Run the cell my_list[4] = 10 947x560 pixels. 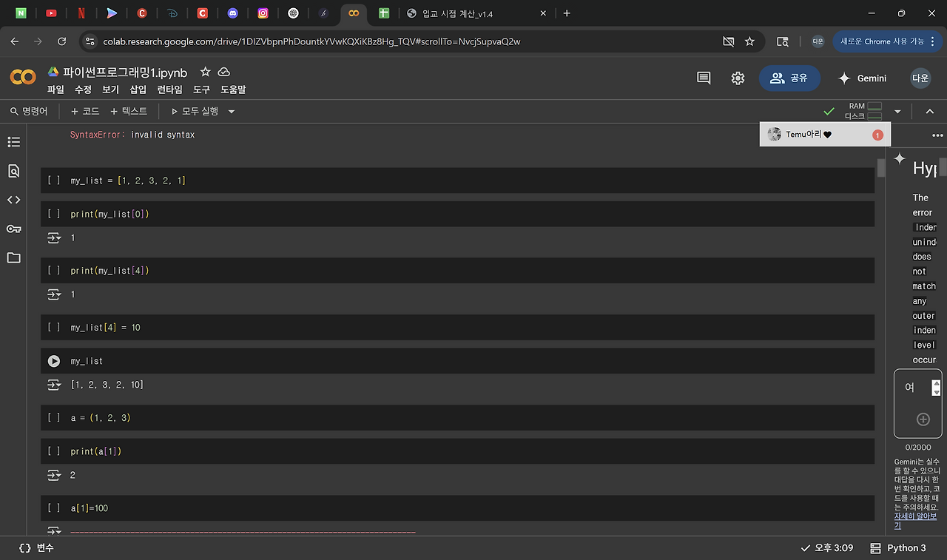tap(54, 327)
